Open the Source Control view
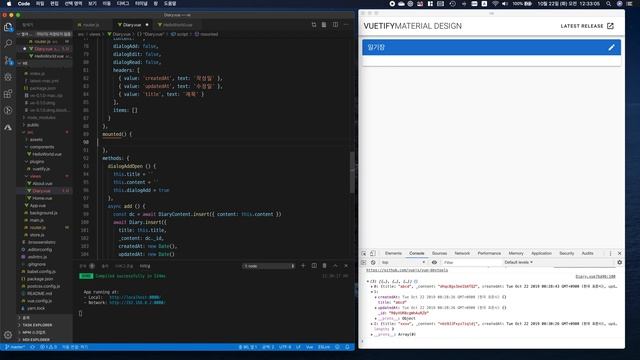Viewport: 640px width, 360px height. [x=8, y=60]
